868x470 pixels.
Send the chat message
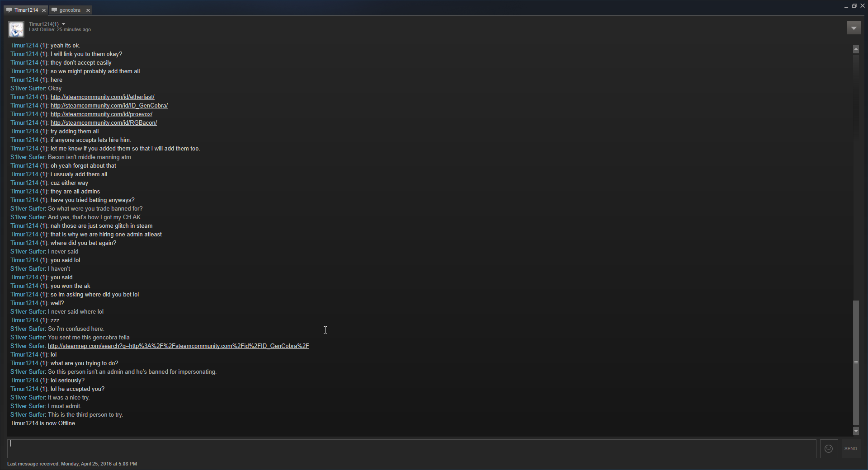coord(850,449)
